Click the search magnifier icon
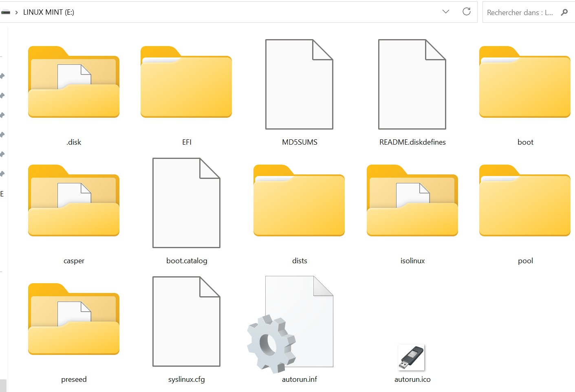Image resolution: width=575 pixels, height=392 pixels. point(564,12)
